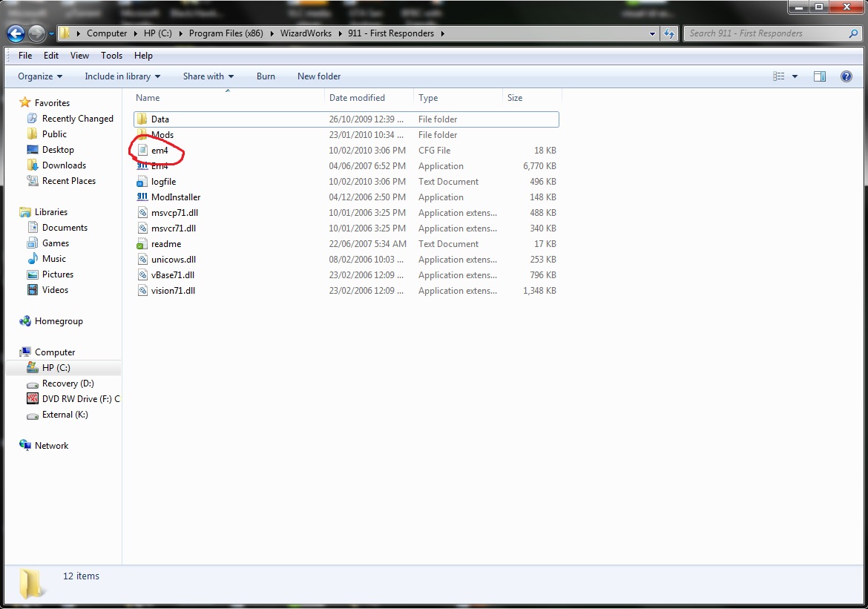
Task: Click Libraries heading in sidebar
Action: pyautogui.click(x=51, y=212)
